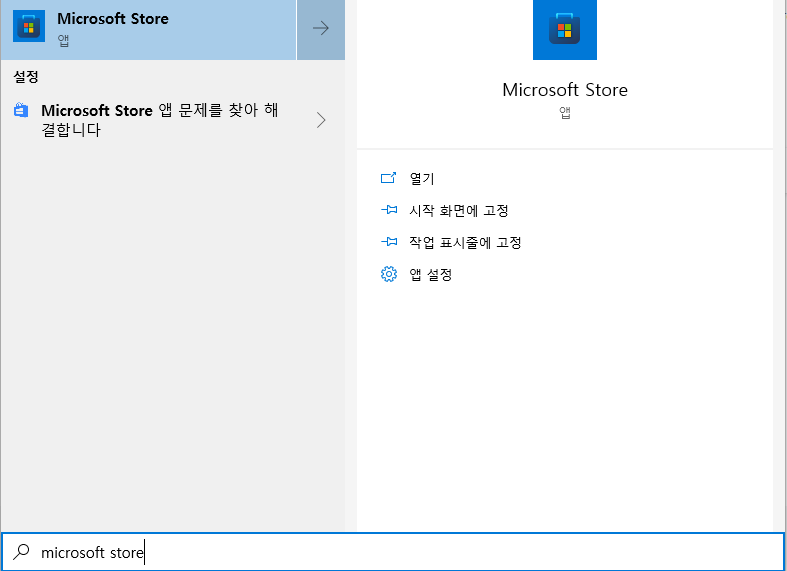Click gear icon beside 앱 설정

click(x=388, y=274)
